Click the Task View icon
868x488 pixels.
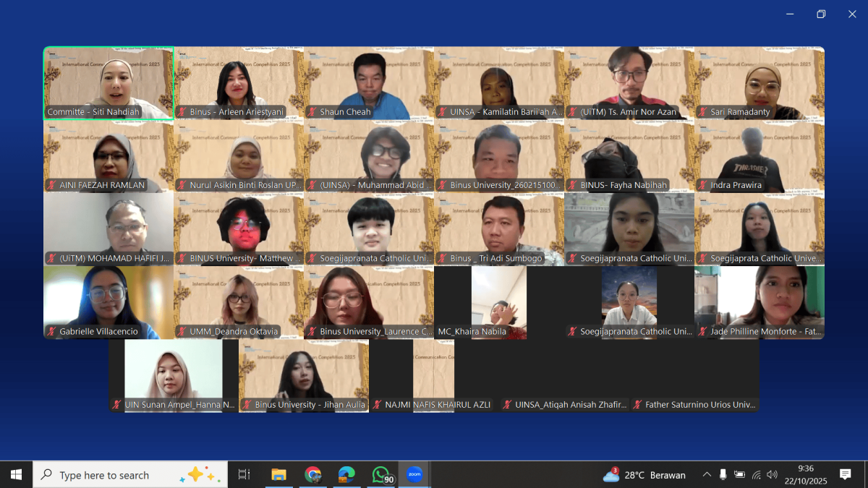pos(244,475)
